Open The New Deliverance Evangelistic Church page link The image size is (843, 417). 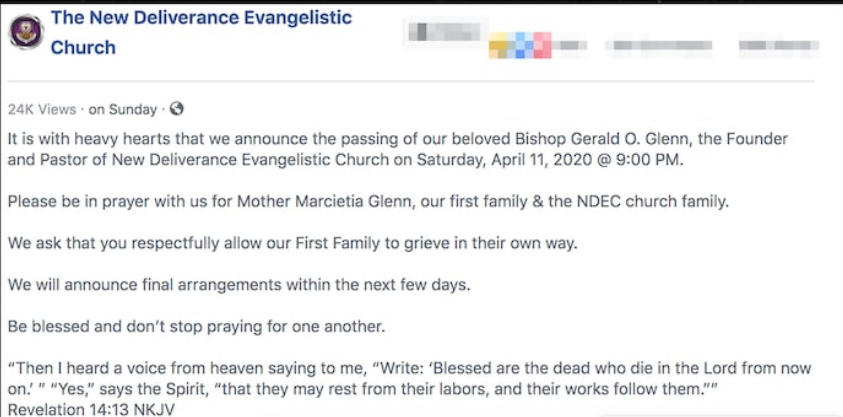click(201, 32)
